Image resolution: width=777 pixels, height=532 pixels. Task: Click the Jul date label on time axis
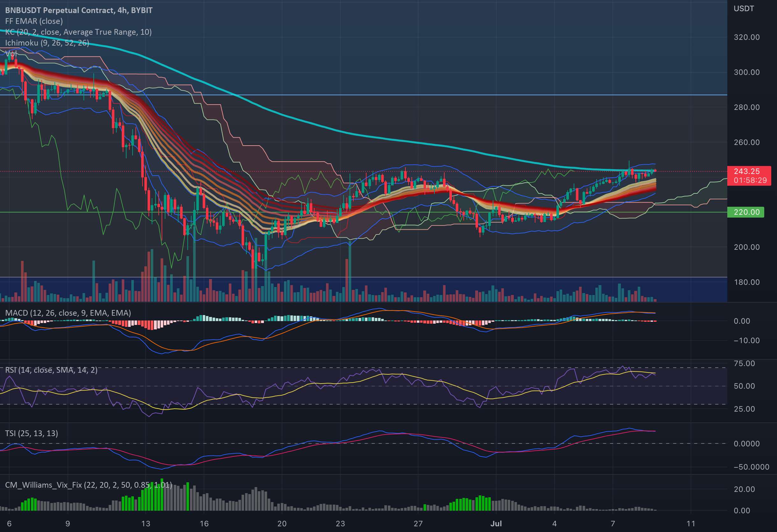click(x=496, y=524)
